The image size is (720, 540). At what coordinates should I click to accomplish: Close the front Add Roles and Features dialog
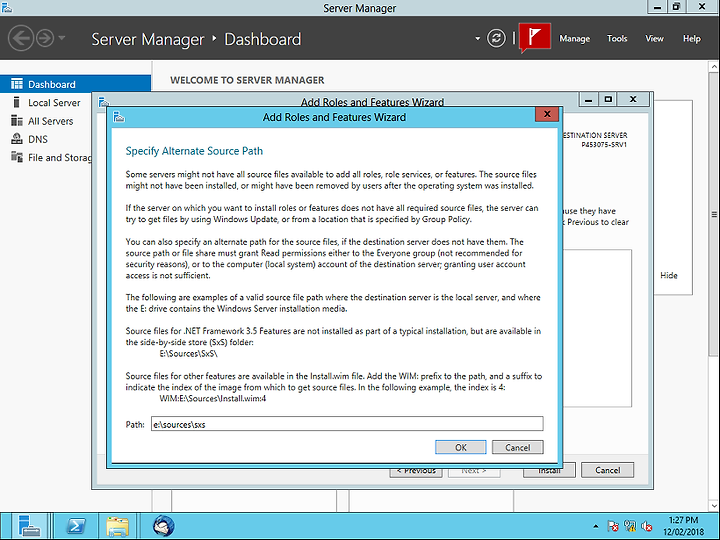pos(547,114)
